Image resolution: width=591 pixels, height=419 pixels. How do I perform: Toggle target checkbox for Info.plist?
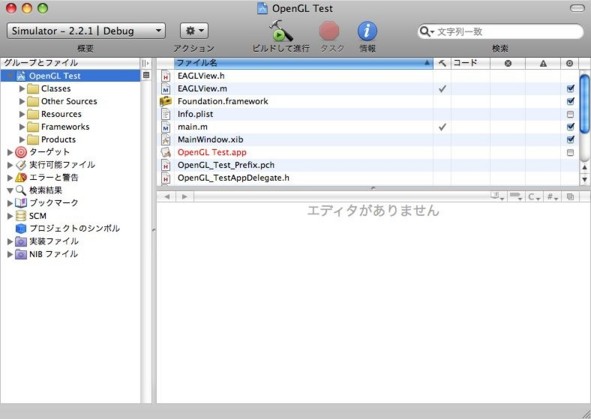tap(570, 114)
